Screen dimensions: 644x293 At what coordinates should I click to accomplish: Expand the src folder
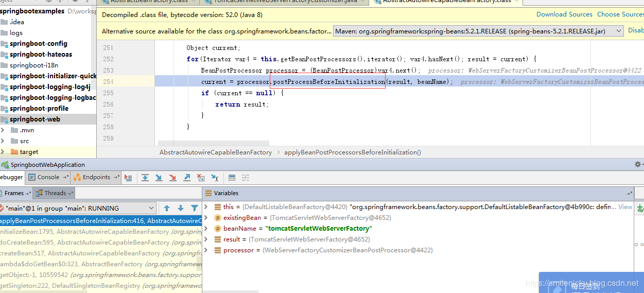[3, 141]
